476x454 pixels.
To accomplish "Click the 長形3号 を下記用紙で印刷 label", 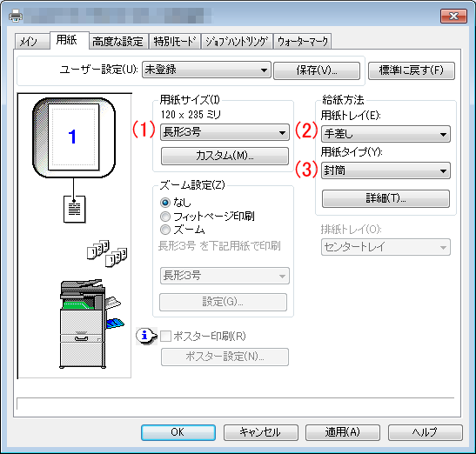I will (x=219, y=246).
